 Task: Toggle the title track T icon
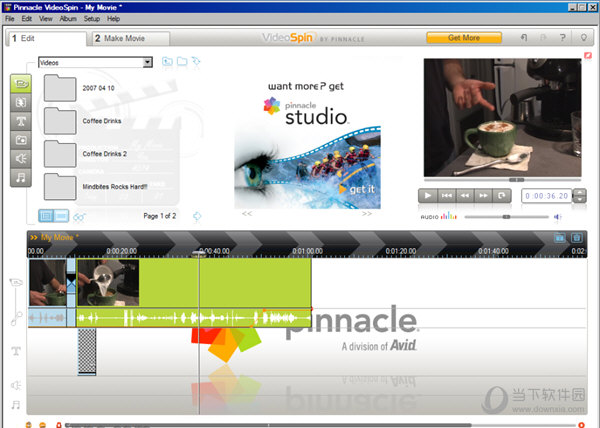(16, 351)
